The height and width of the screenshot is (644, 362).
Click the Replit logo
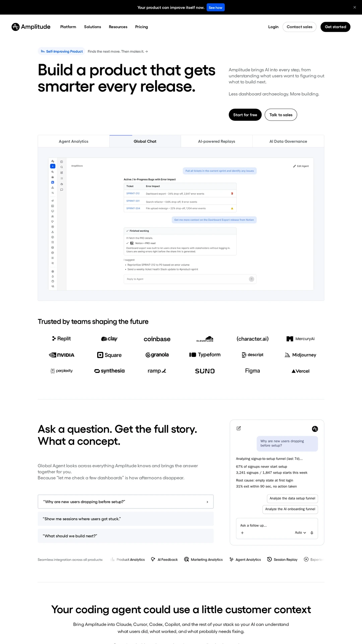tap(61, 339)
